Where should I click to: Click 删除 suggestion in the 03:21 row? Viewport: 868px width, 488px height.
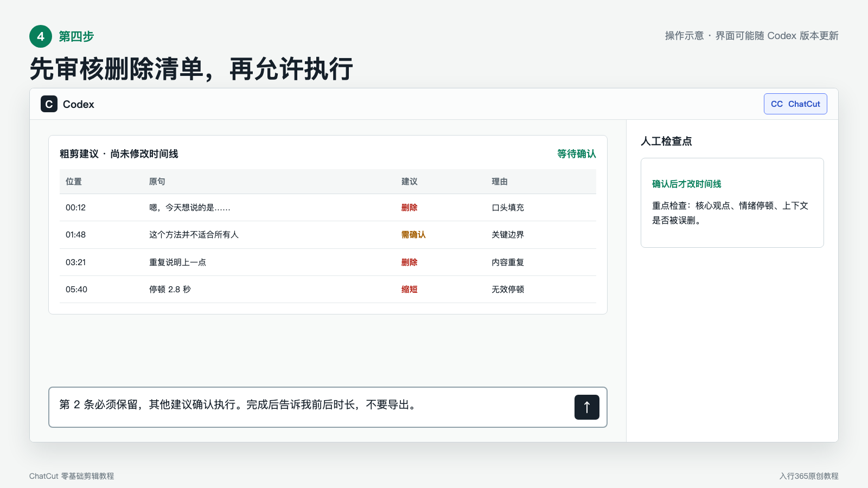(x=409, y=262)
